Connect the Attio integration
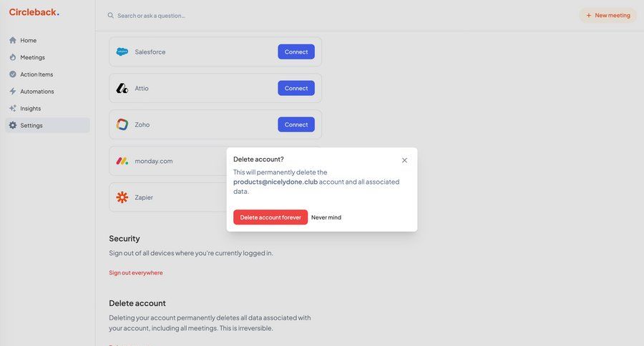The width and height of the screenshot is (644, 346). pos(296,88)
